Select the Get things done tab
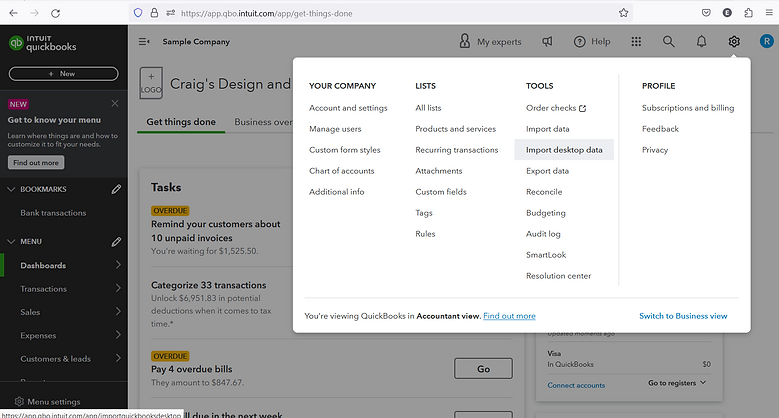The image size is (779, 418). (181, 122)
